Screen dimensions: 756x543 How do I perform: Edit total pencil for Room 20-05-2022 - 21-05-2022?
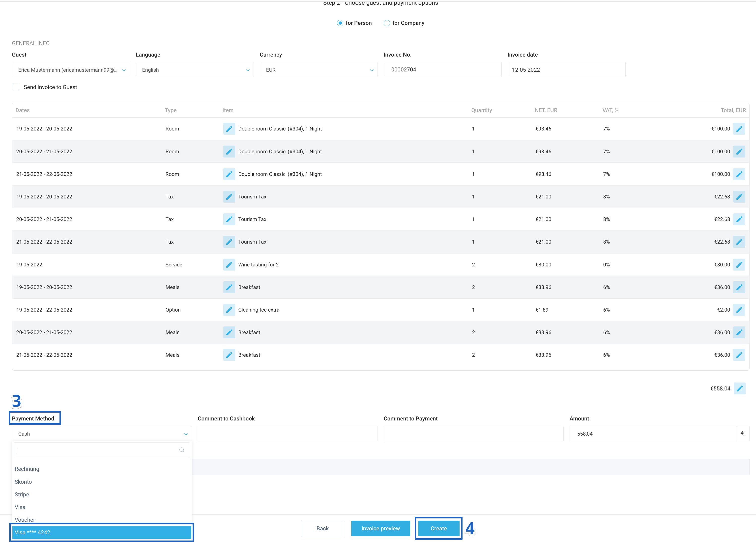tap(739, 151)
